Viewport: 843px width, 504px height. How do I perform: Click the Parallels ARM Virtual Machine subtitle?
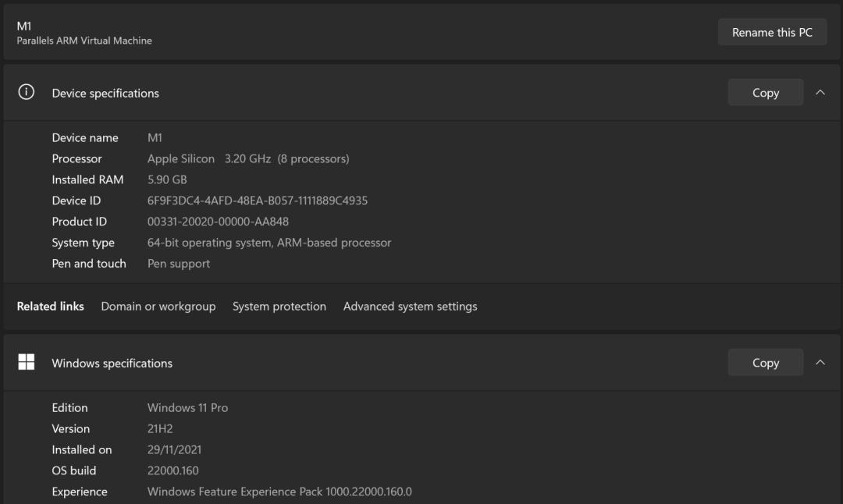click(84, 41)
